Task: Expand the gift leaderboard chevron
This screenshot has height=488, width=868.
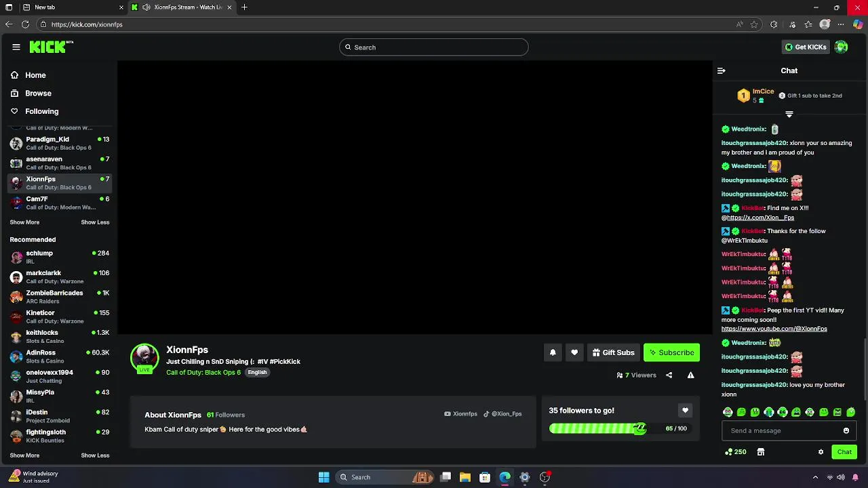Action: pyautogui.click(x=789, y=114)
